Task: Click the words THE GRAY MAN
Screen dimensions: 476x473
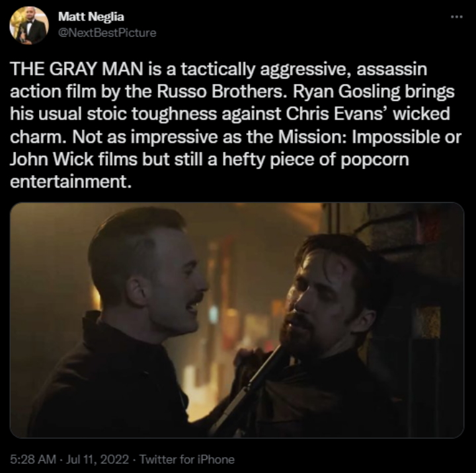Action: point(77,69)
